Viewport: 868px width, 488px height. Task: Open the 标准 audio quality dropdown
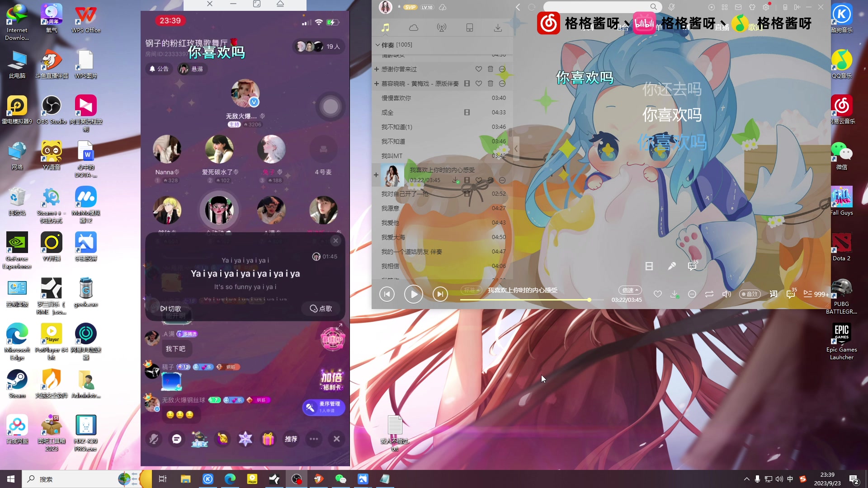pos(471,290)
